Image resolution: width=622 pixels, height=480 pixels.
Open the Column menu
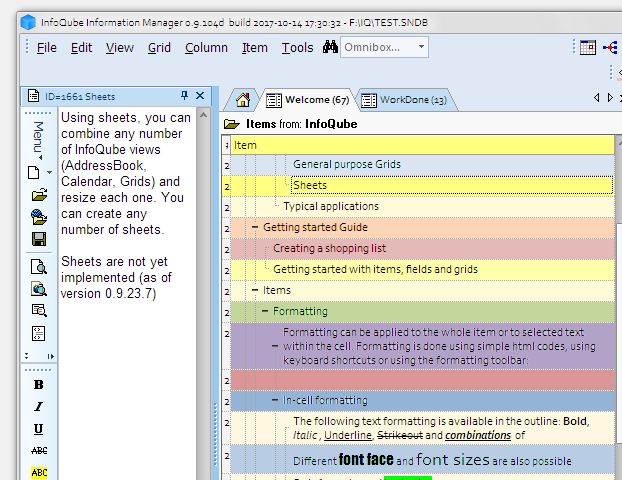pos(206,48)
